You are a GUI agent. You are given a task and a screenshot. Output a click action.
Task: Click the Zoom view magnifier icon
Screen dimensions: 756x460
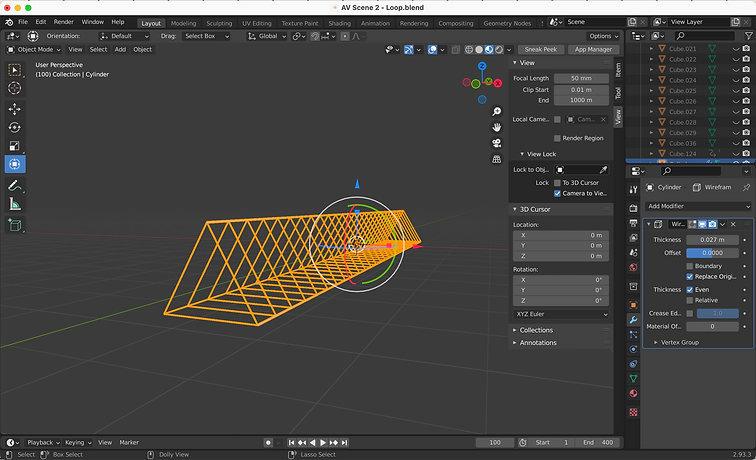[x=496, y=112]
